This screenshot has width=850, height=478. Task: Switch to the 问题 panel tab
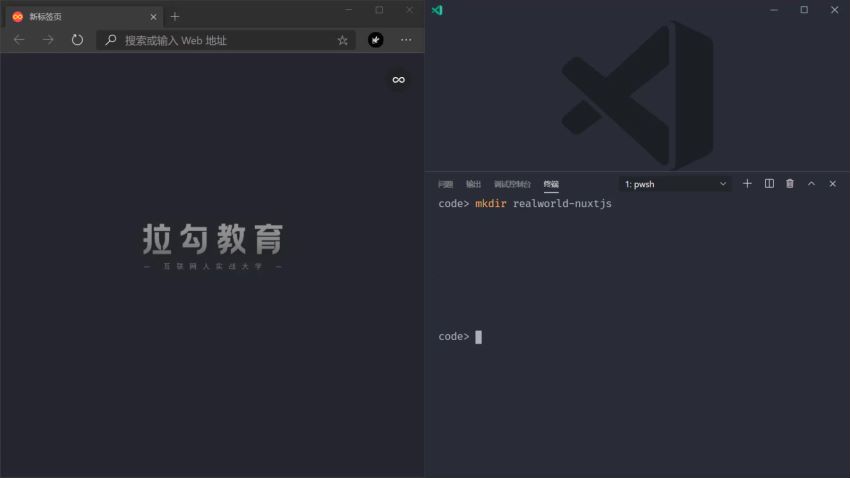(x=445, y=184)
